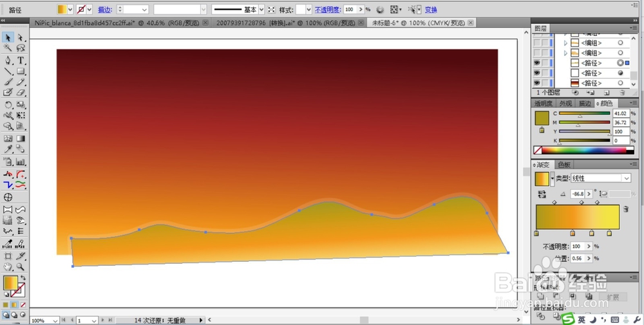644x325 pixels.
Task: Select the Mesh tool
Action: [x=8, y=139]
